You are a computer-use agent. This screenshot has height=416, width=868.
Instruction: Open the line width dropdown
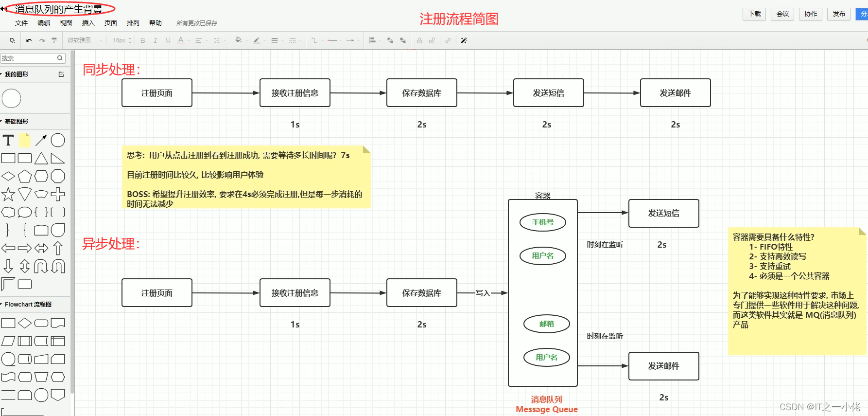278,40
